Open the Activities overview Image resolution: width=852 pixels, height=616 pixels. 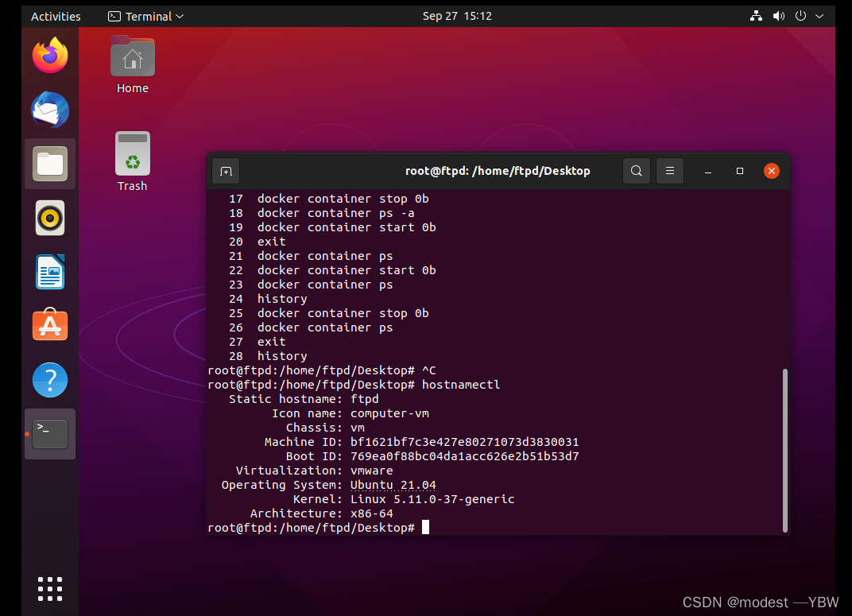pyautogui.click(x=56, y=17)
